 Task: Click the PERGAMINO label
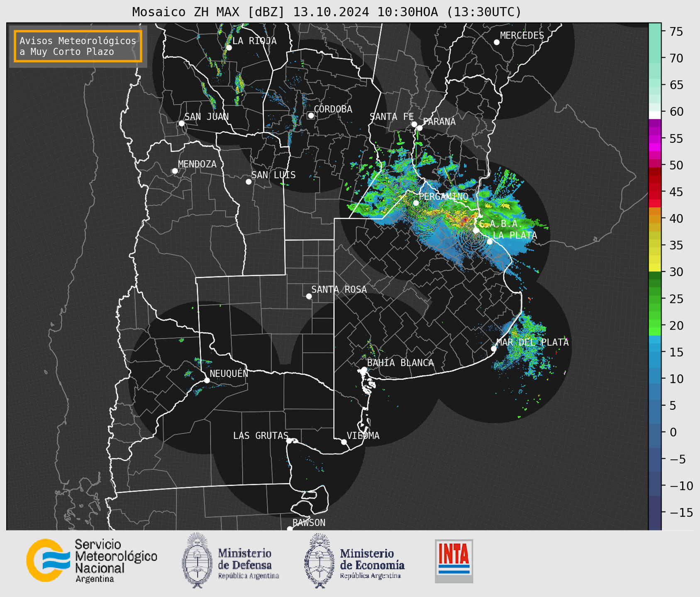click(x=444, y=196)
